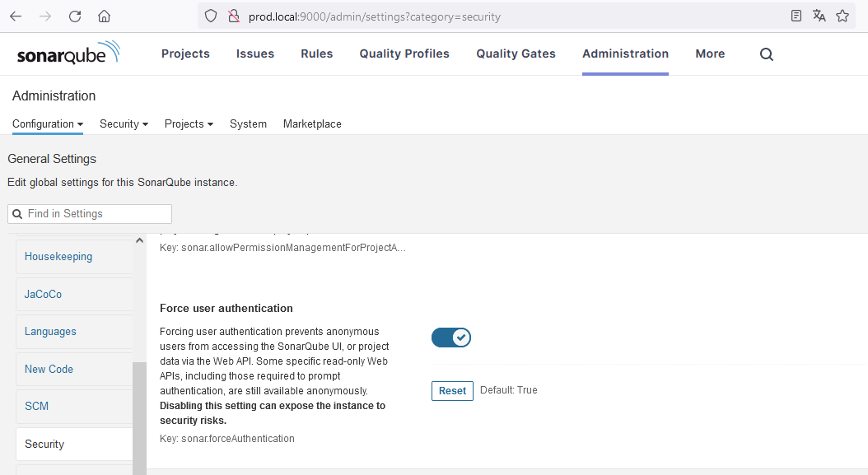Bookmark this page with the star icon
This screenshot has width=868, height=475.
(842, 16)
